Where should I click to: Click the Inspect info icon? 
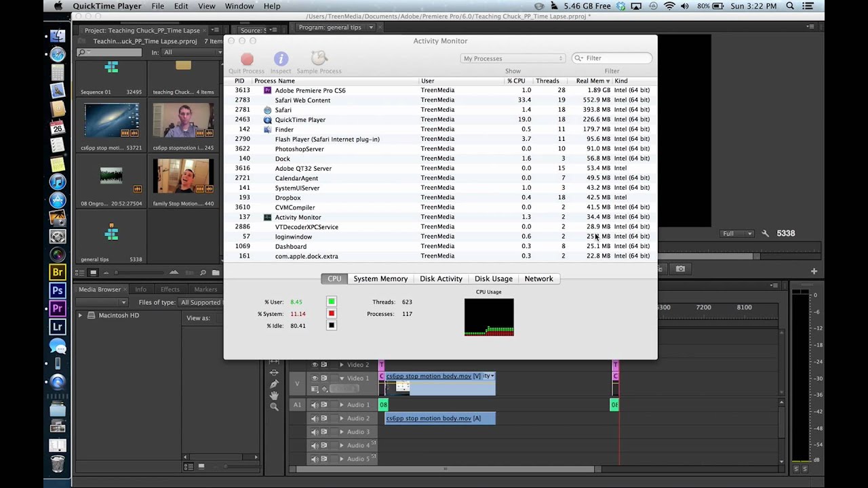tap(281, 60)
